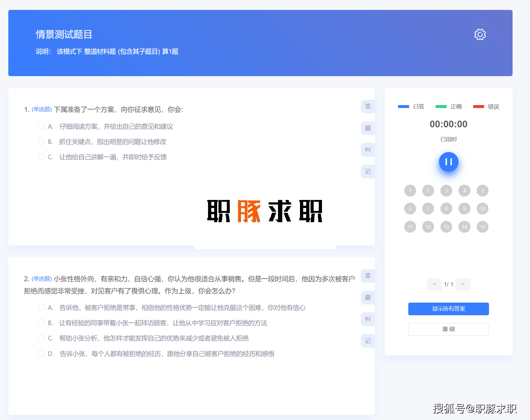The width and height of the screenshot is (530, 420).
Task: Click question 2's 答 (answer) side button
Action: 368,276
